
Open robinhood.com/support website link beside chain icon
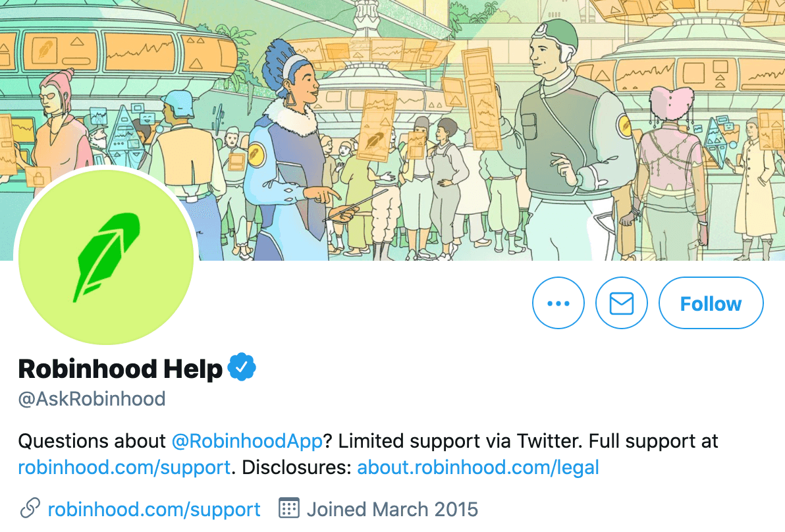tap(153, 510)
